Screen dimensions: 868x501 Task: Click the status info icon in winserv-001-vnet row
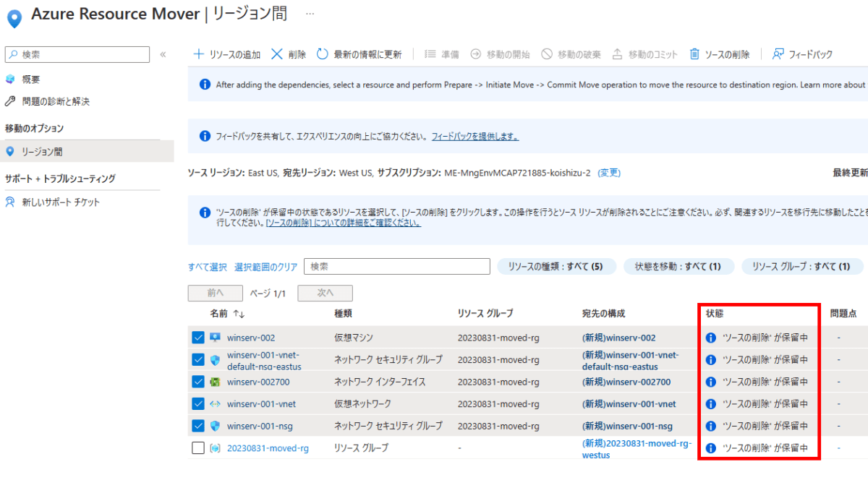[710, 404]
